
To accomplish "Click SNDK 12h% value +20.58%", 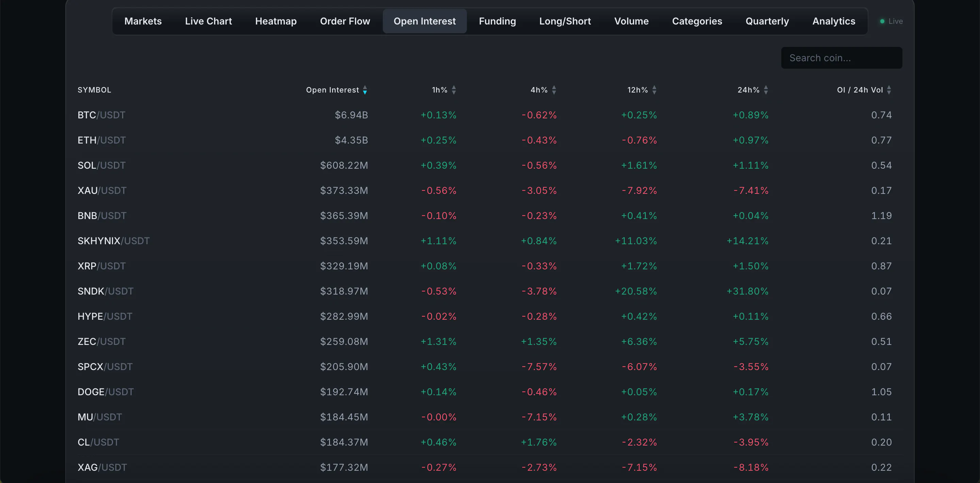I will tap(636, 291).
